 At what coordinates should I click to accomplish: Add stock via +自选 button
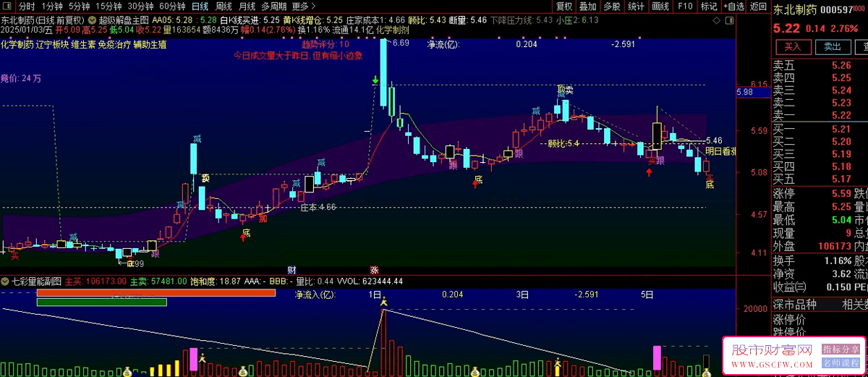[x=733, y=6]
